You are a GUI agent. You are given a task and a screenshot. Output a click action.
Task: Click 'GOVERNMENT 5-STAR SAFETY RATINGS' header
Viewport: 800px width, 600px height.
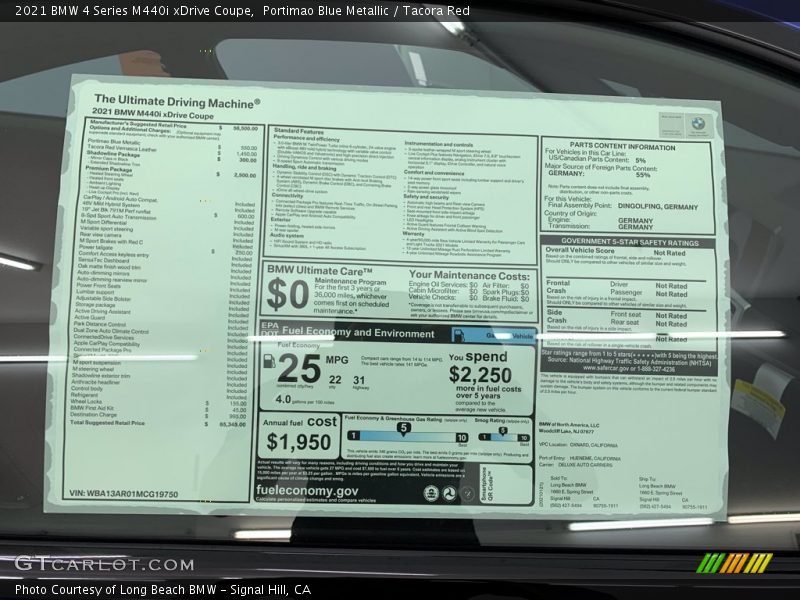click(630, 242)
